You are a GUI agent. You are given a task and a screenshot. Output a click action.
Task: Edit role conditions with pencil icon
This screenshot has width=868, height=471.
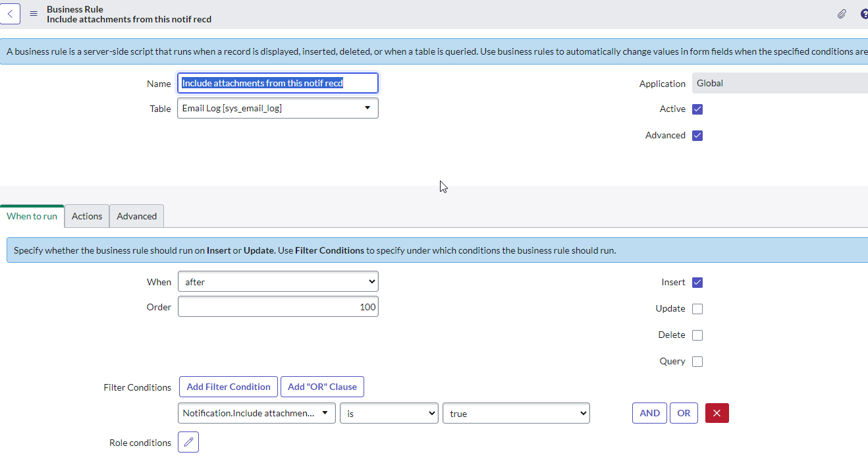pyautogui.click(x=188, y=442)
